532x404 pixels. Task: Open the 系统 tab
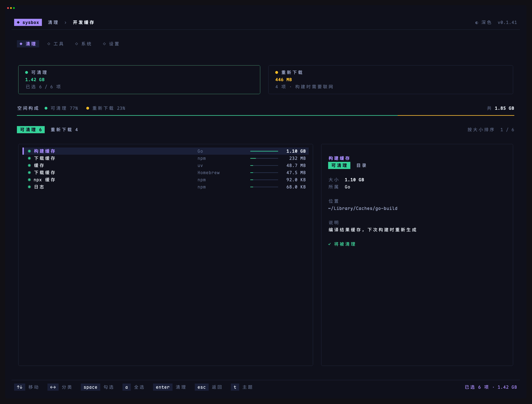83,44
